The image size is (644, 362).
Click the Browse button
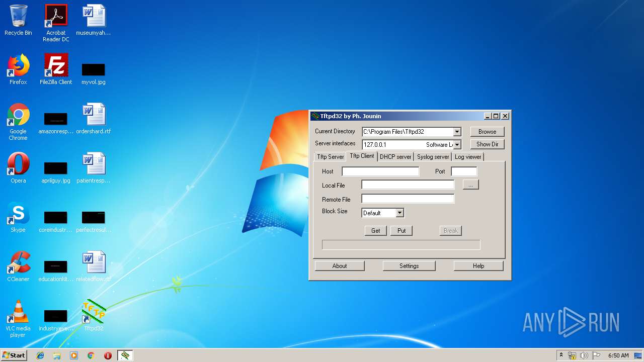point(488,132)
